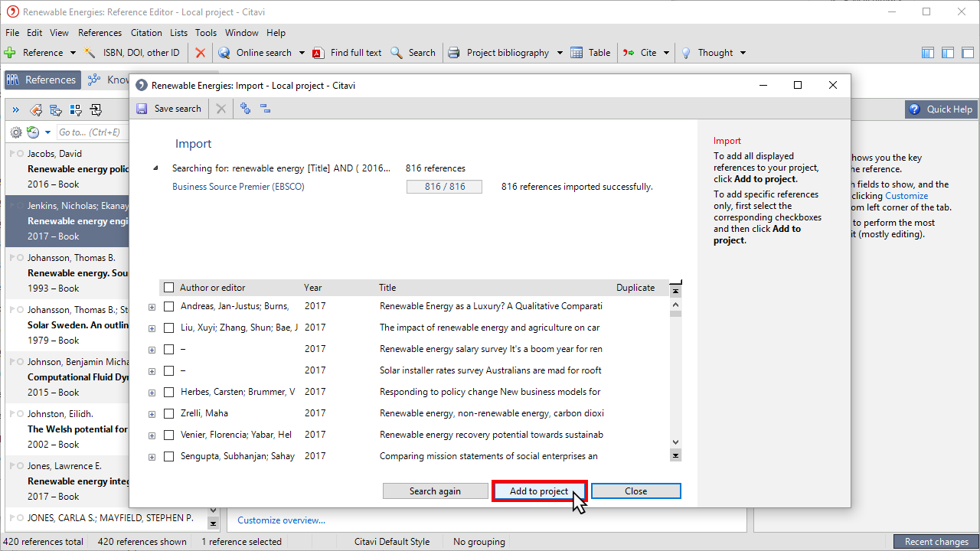Screen dimensions: 980x551
Task: Click the Project bibliography printer icon
Action: 454,53
